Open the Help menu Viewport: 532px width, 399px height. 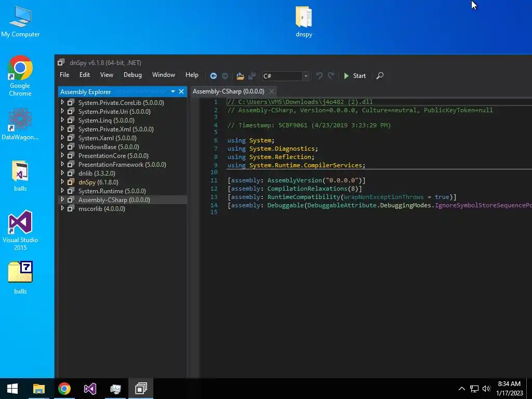(192, 75)
